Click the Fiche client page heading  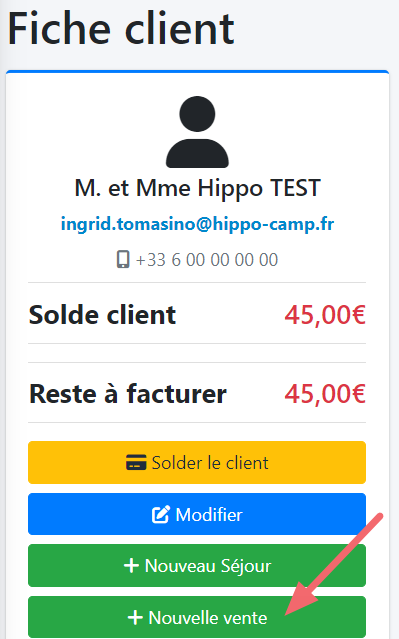point(121,29)
